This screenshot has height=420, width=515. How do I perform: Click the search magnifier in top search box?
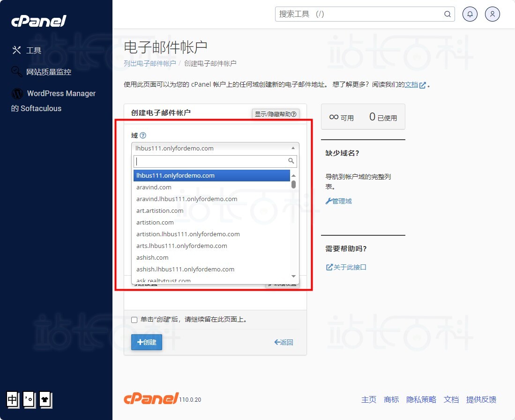(448, 14)
